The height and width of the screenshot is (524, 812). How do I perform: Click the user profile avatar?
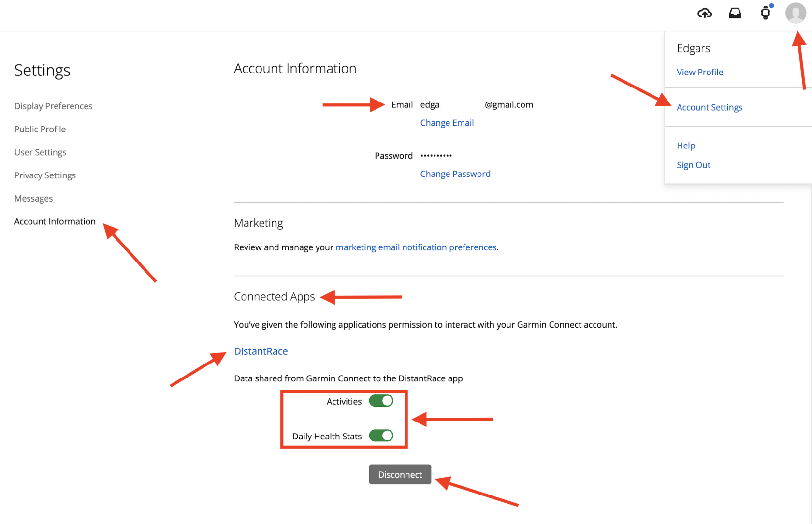(x=796, y=13)
